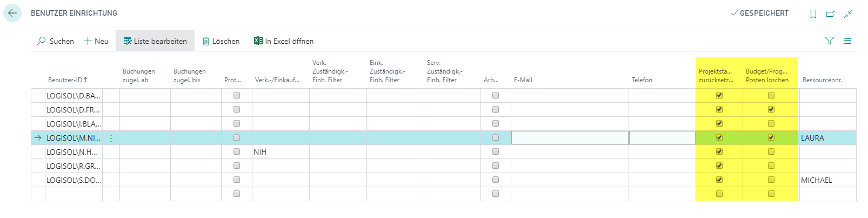
Task: Toggle the list view layout icon
Action: (847, 41)
